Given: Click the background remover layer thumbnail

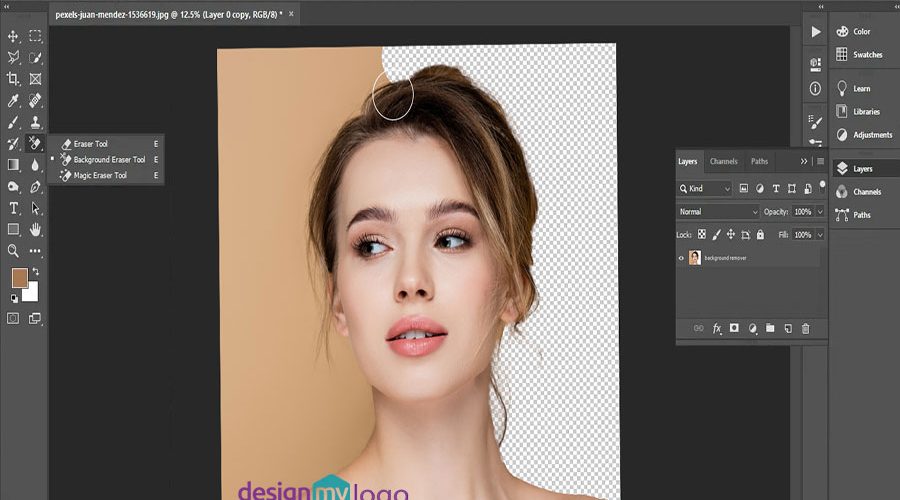Looking at the screenshot, I should 695,258.
